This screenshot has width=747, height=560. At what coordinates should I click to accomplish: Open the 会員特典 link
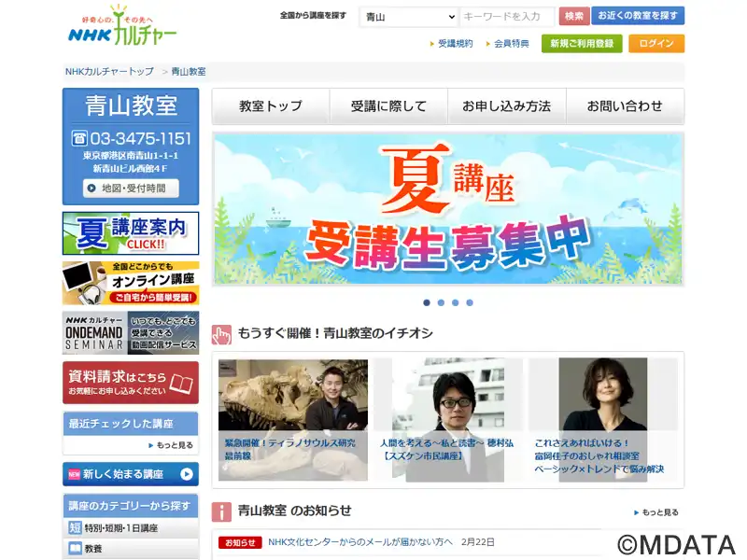click(511, 44)
